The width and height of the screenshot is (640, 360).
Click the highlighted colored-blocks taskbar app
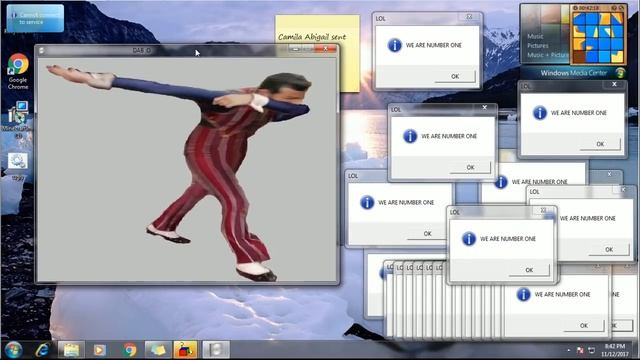[186, 350]
